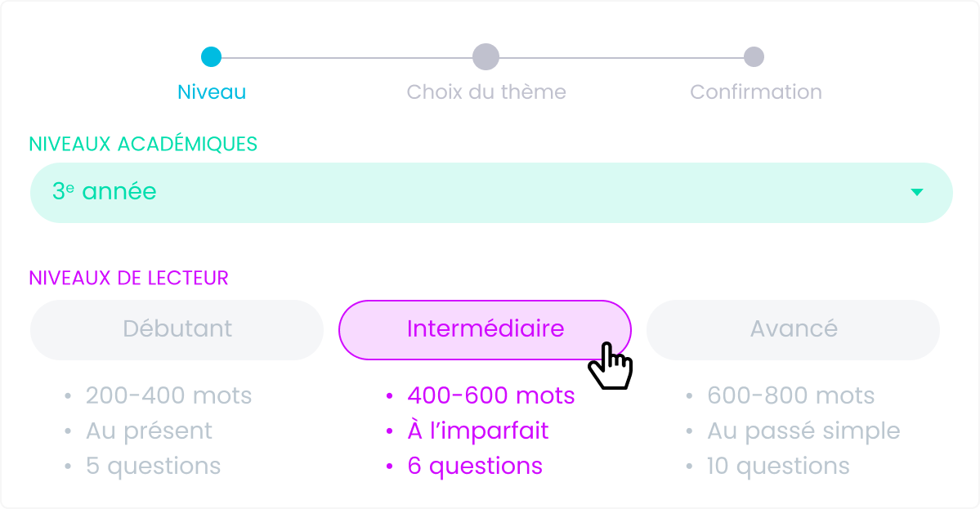Click the 400-600 mots bullet

[490, 396]
